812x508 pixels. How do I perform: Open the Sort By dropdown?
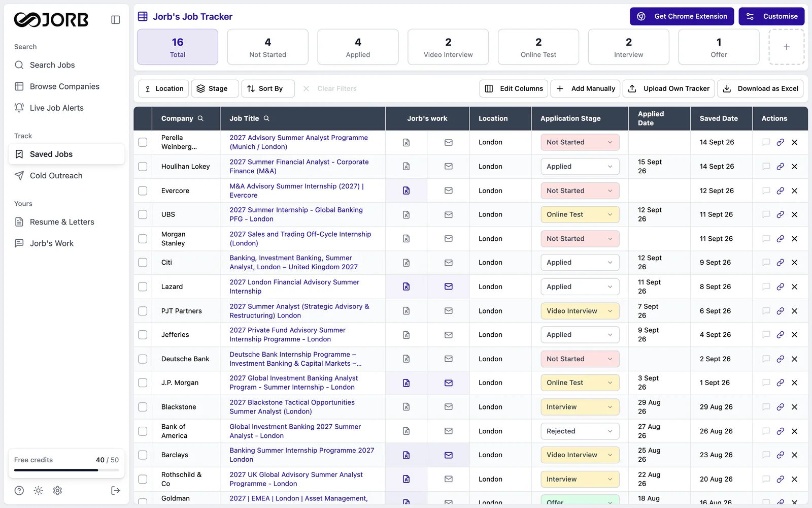[268, 88]
